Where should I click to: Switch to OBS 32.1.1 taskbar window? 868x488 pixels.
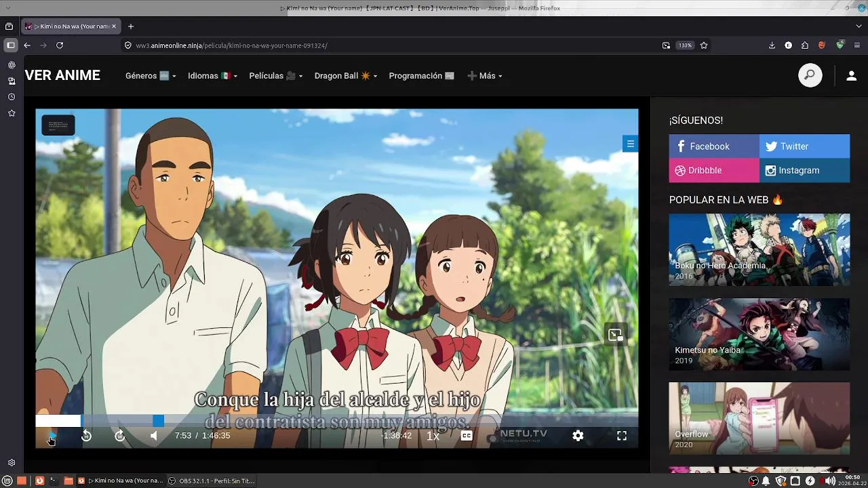click(x=212, y=481)
